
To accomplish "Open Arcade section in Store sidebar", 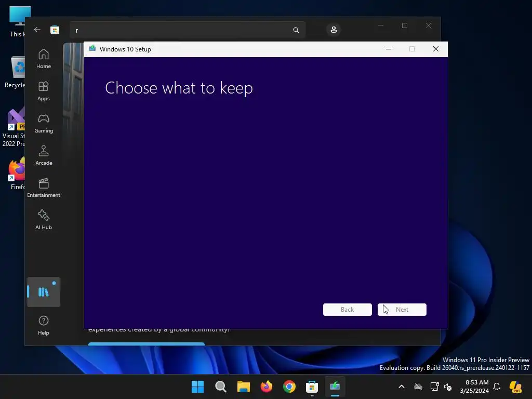I will pyautogui.click(x=44, y=156).
